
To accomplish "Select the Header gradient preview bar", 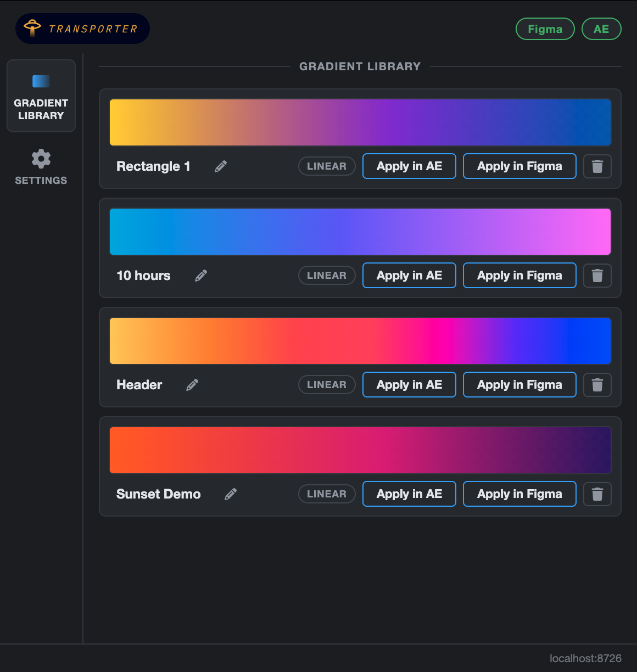I will click(x=360, y=341).
